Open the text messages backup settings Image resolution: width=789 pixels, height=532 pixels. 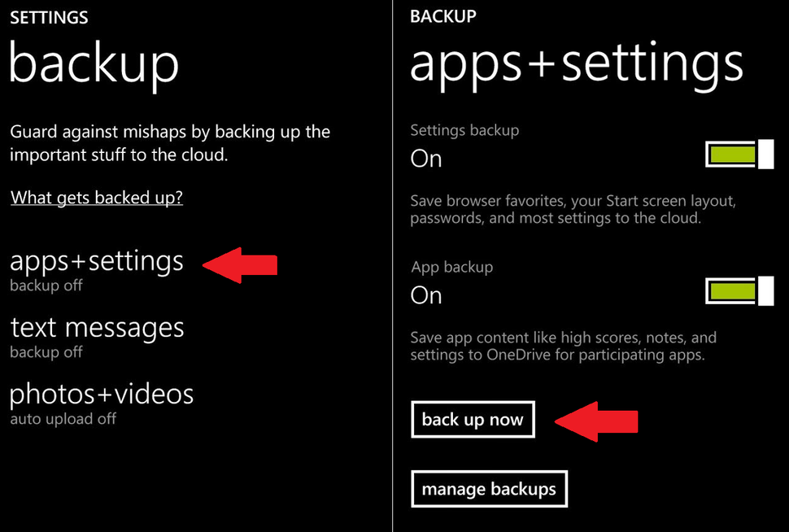click(x=97, y=329)
